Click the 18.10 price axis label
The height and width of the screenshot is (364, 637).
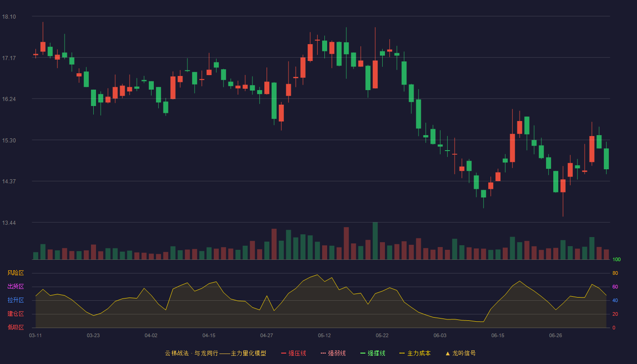tap(9, 17)
